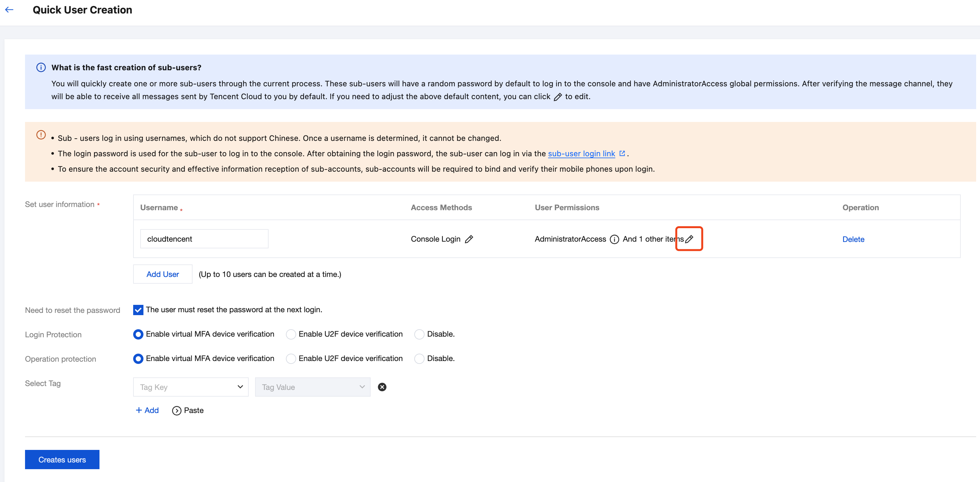Edit user permissions pencil icon
Viewport: 980px width, 482px height.
tap(689, 239)
